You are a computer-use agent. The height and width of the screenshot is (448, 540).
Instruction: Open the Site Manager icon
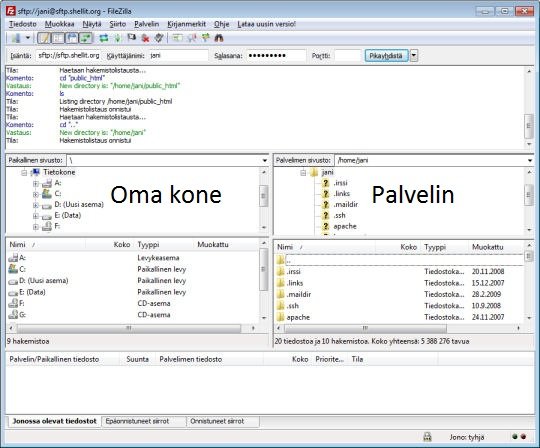pos(15,38)
